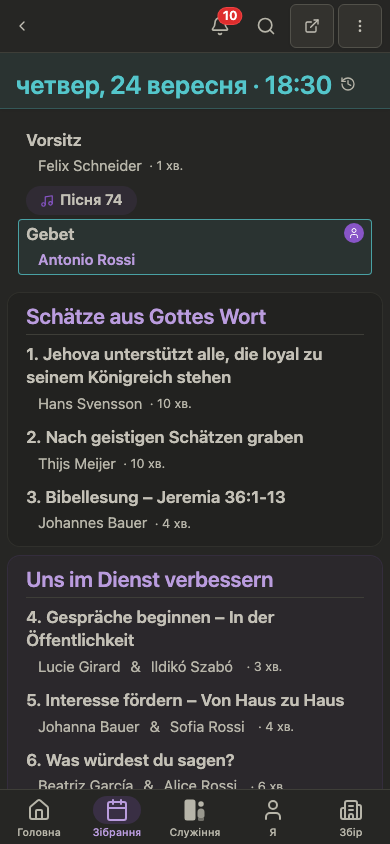
Task: Open the Пісня 74 song chip
Action: (x=81, y=200)
